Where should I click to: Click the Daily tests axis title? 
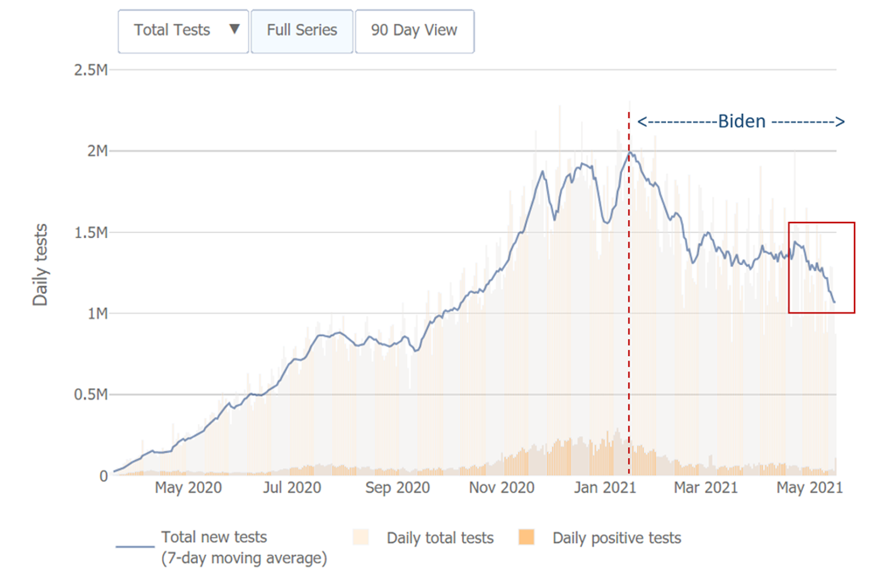(40, 265)
